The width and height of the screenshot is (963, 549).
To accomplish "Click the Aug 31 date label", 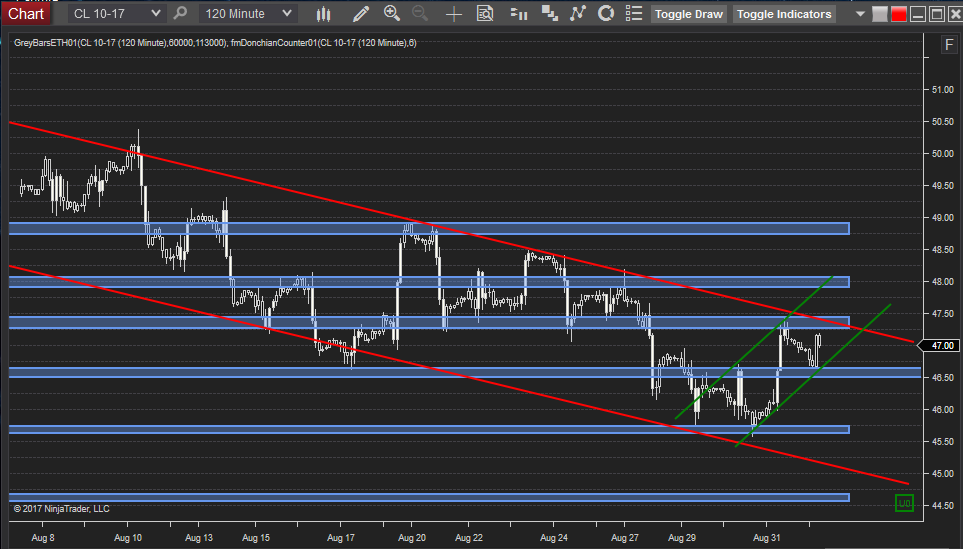I will (x=766, y=537).
